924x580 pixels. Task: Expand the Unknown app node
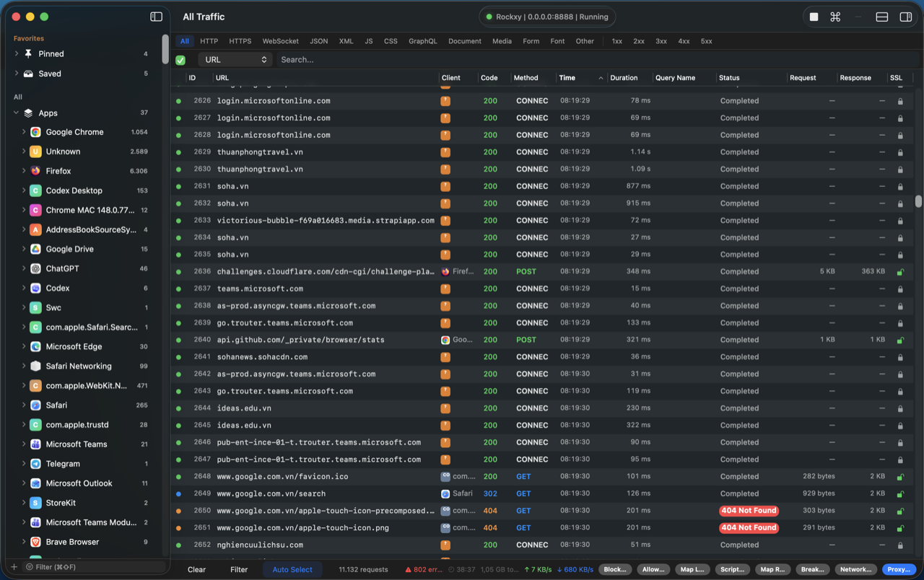[24, 151]
